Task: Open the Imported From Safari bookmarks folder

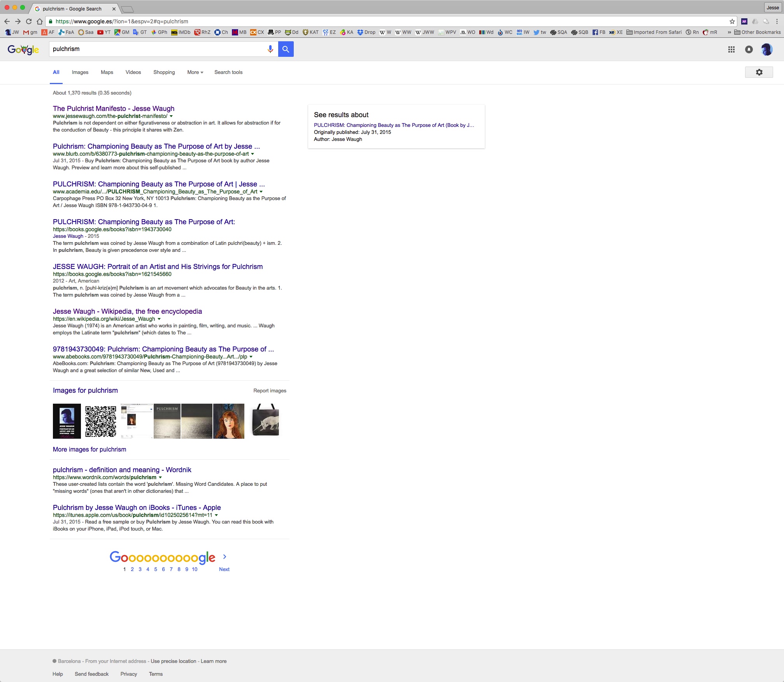Action: click(654, 32)
